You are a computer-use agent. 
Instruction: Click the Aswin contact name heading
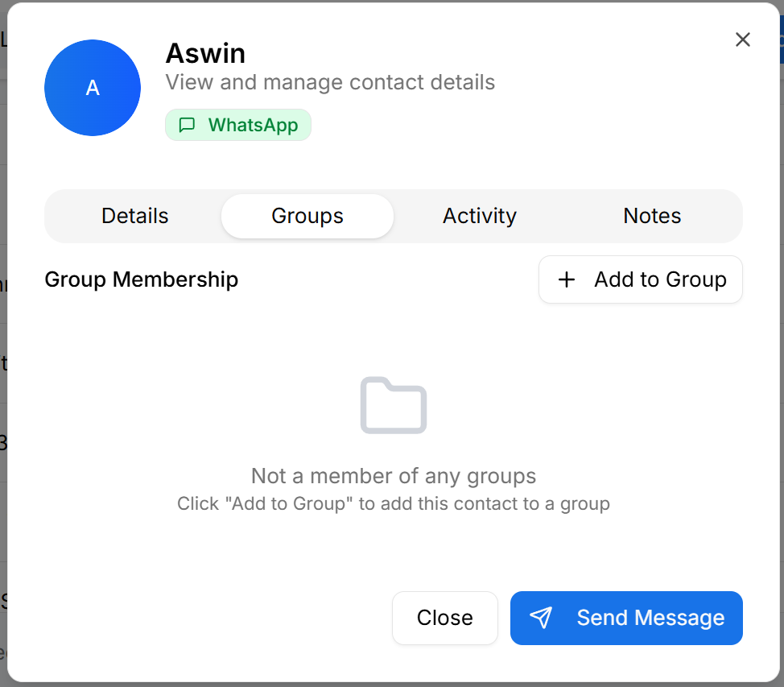pos(205,53)
